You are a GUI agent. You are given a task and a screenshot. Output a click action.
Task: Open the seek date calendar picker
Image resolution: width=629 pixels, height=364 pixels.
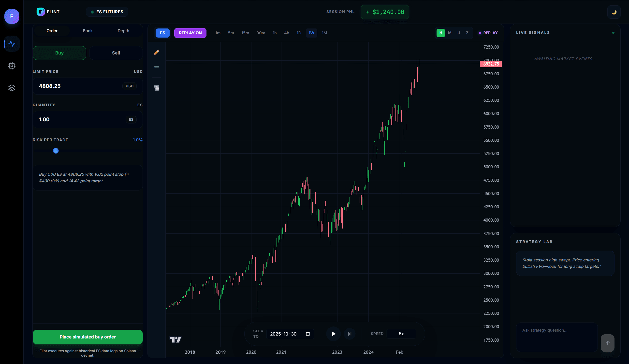pyautogui.click(x=308, y=334)
